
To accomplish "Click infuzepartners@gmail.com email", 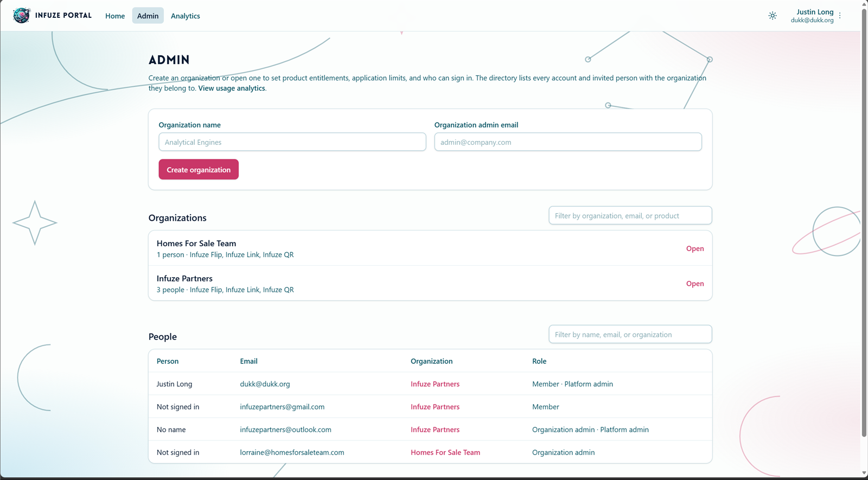I will (282, 407).
